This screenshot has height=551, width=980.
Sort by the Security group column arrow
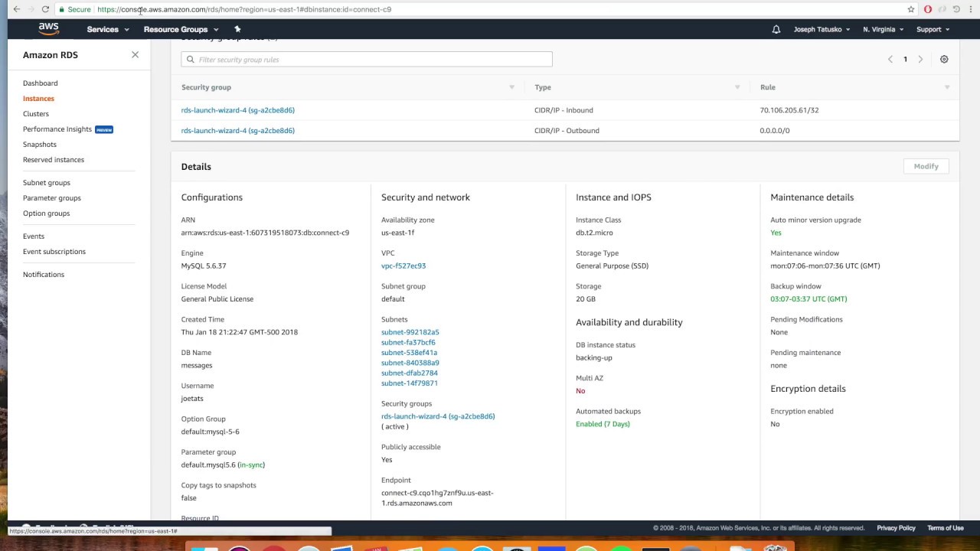(511, 87)
